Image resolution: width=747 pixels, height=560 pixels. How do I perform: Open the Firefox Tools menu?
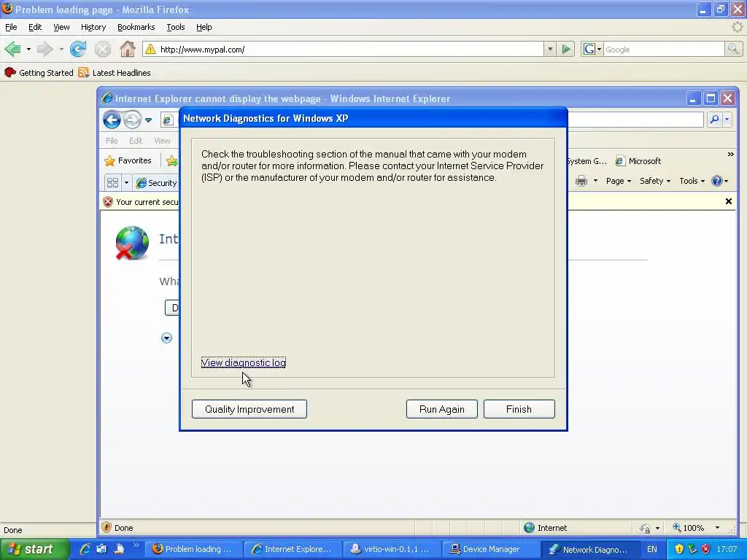coord(176,27)
